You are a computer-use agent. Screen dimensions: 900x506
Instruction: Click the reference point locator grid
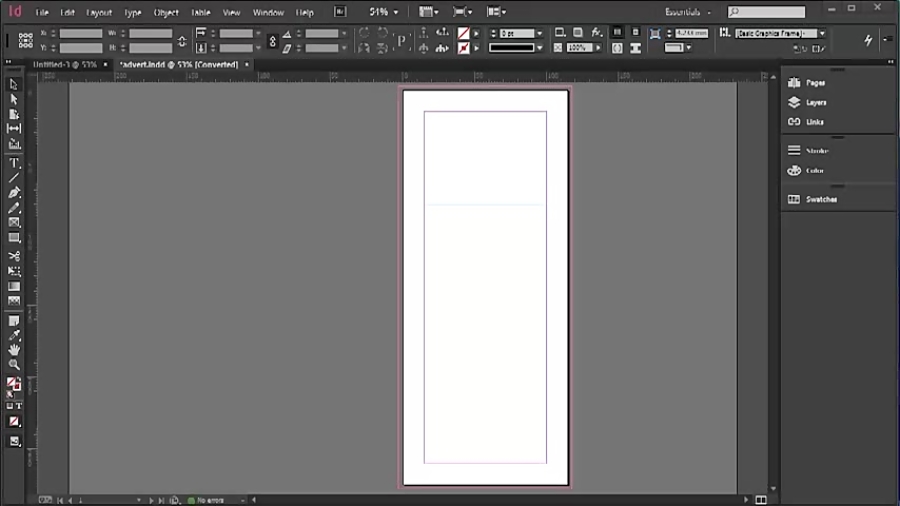pos(25,40)
